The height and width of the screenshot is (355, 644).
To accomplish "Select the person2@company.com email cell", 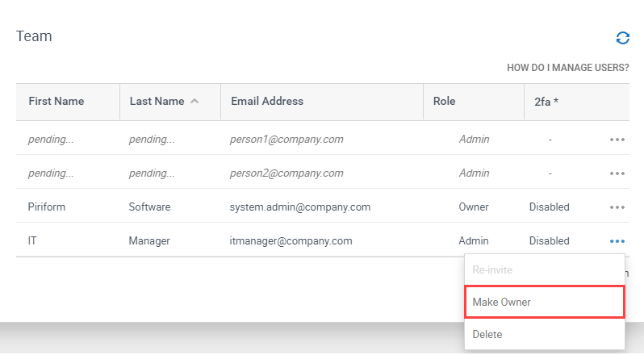I will click(286, 173).
